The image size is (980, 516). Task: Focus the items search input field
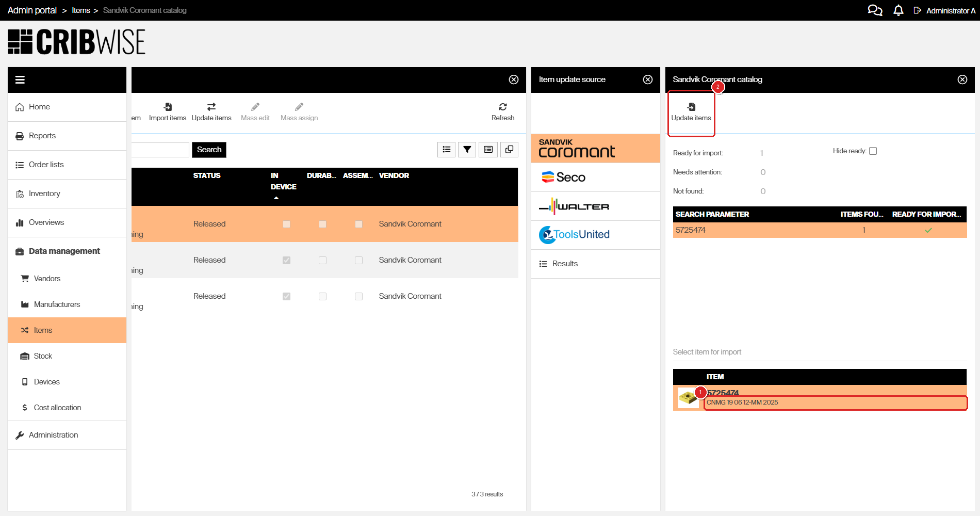(x=160, y=150)
